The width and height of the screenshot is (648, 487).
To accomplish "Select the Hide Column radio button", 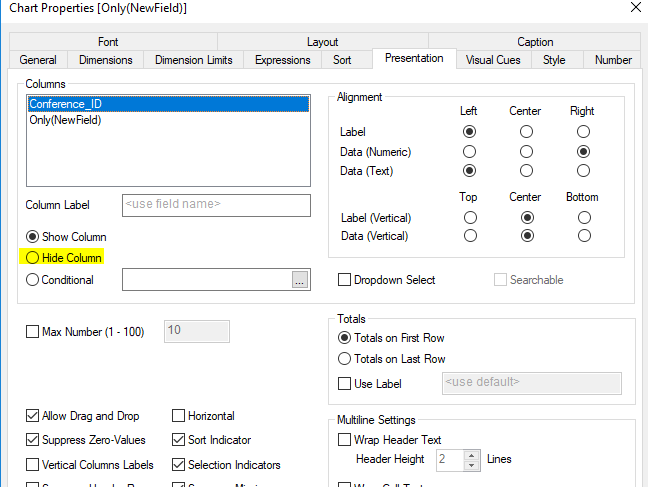I will point(33,258).
